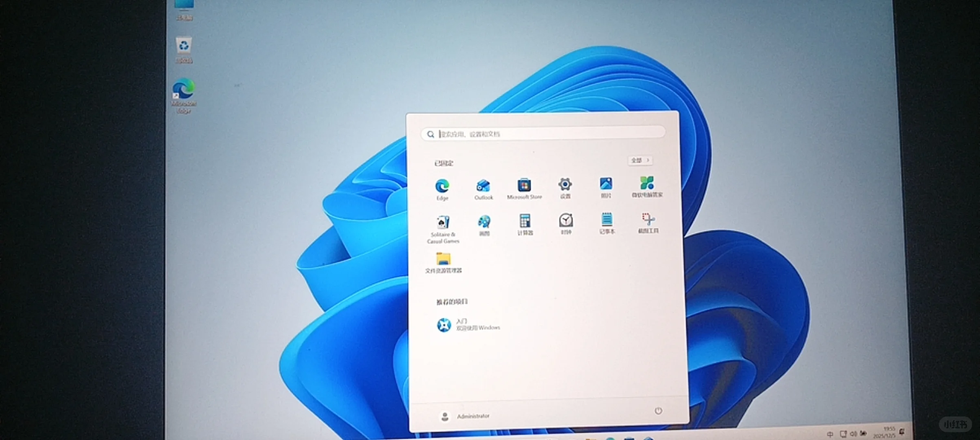Click the taskbar volume icon

tap(853, 434)
